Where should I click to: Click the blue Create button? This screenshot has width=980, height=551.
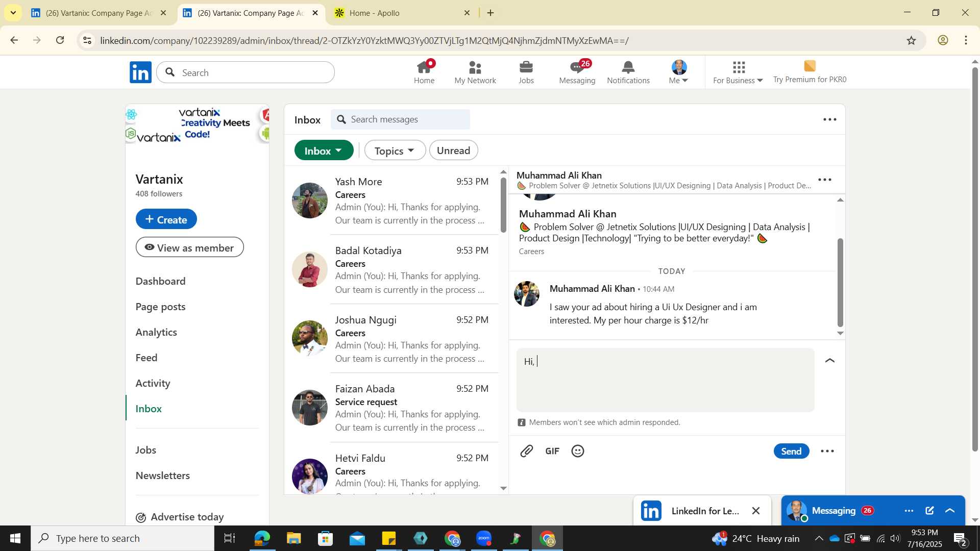pos(166,219)
